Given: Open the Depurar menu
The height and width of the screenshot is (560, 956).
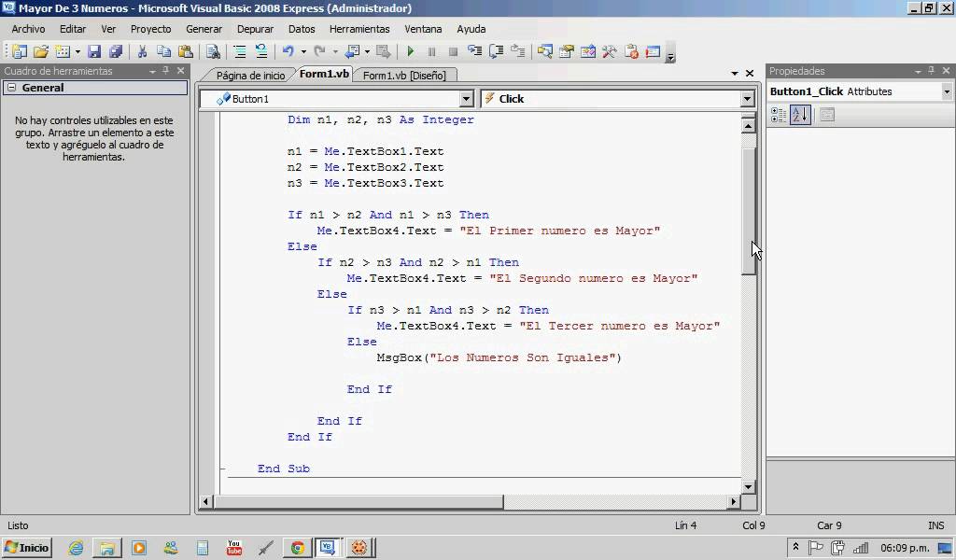Looking at the screenshot, I should 255,29.
